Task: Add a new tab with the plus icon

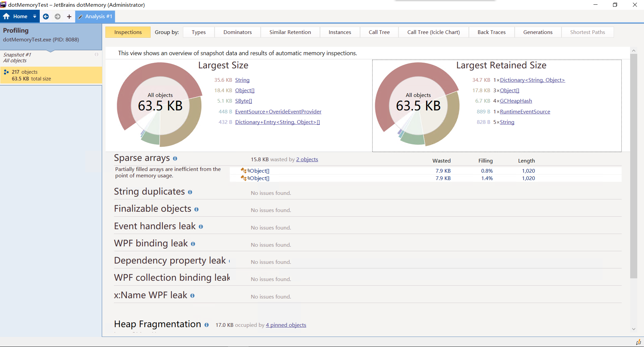Action: point(69,16)
